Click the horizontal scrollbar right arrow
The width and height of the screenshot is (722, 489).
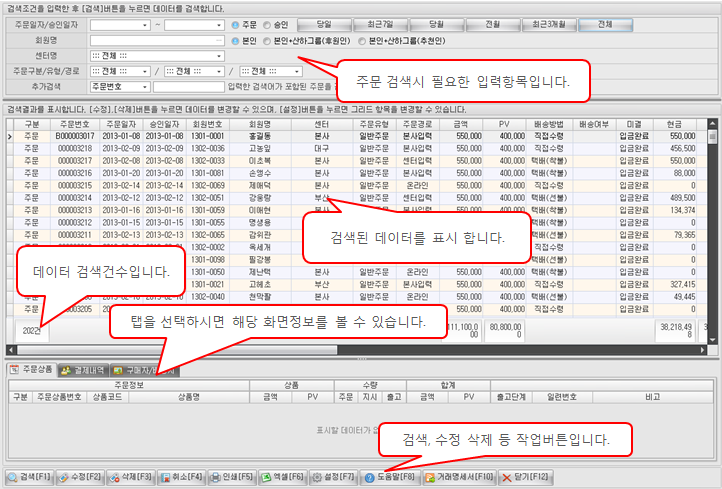pos(703,350)
